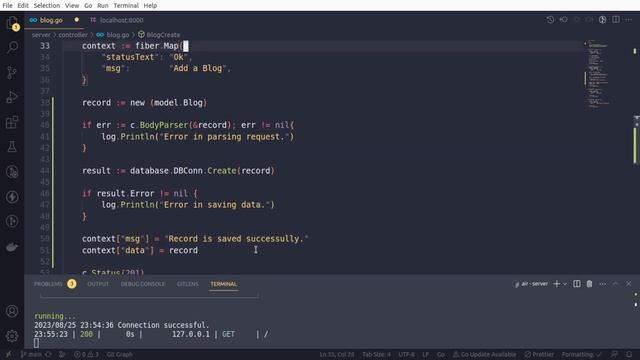Show the Debug Console tab
640x360 pixels.
[142, 284]
